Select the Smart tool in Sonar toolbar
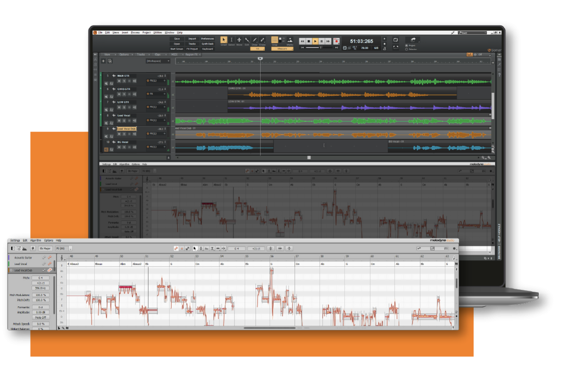The height and width of the screenshot is (392, 566). tap(224, 40)
